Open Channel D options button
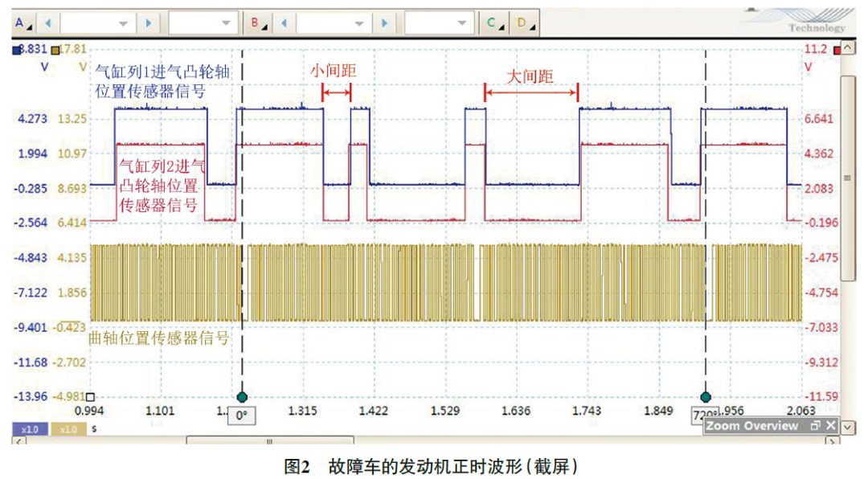This screenshot has width=868, height=479. (x=524, y=23)
